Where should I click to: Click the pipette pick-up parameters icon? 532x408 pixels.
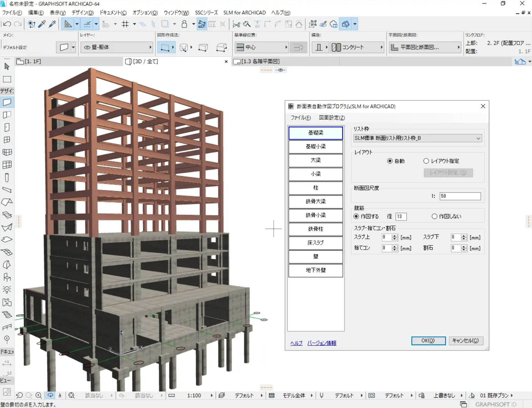[x=42, y=24]
